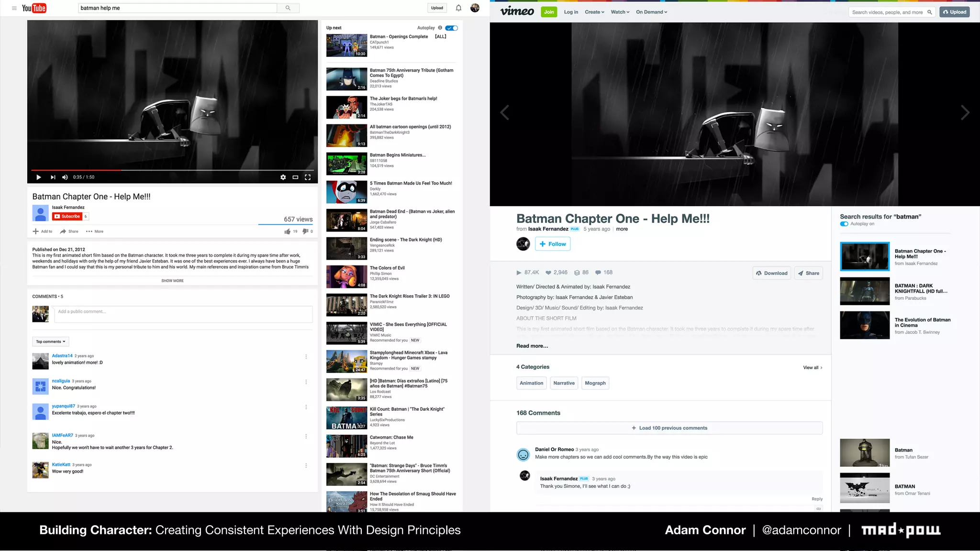
Task: Open the Top comments sort dropdown
Action: coord(51,342)
